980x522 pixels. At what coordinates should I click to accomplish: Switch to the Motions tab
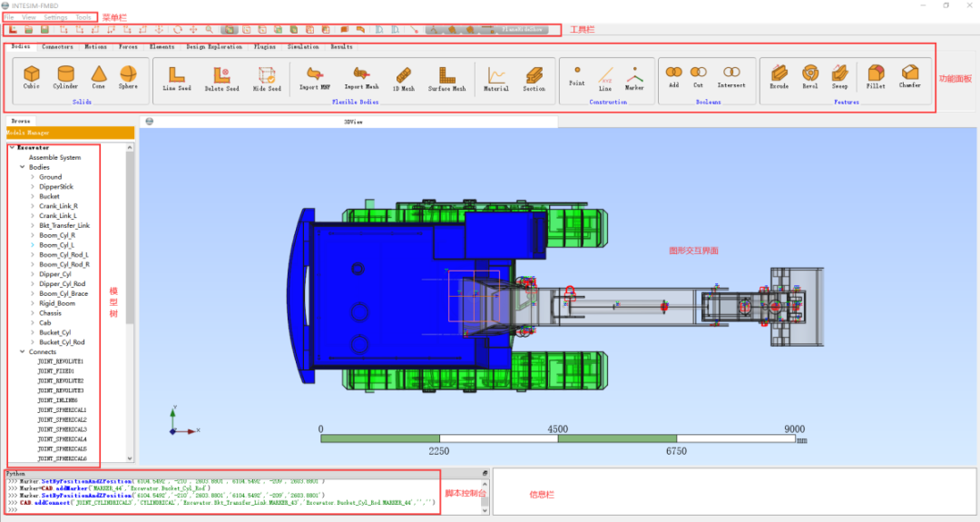[95, 47]
